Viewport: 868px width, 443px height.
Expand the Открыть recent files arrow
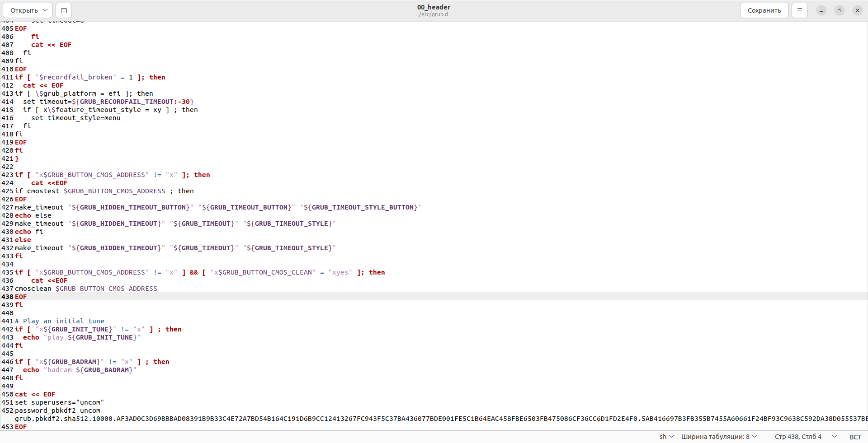pos(45,10)
